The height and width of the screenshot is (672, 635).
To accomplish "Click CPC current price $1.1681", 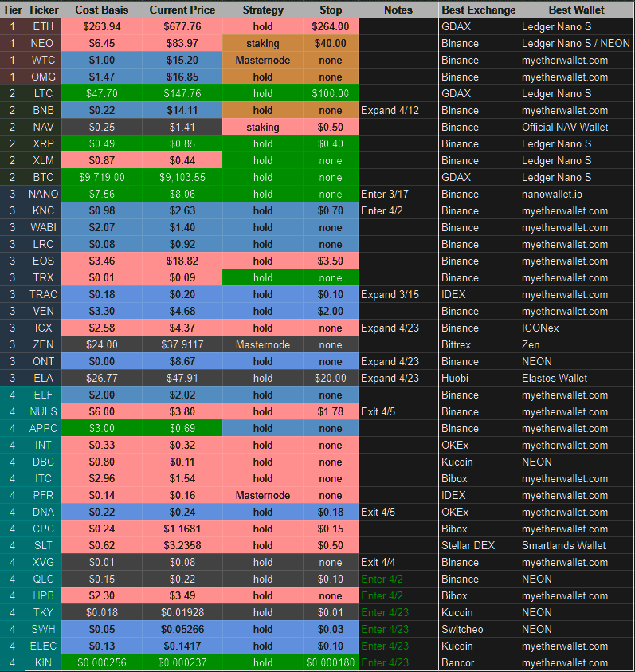I will pos(182,529).
